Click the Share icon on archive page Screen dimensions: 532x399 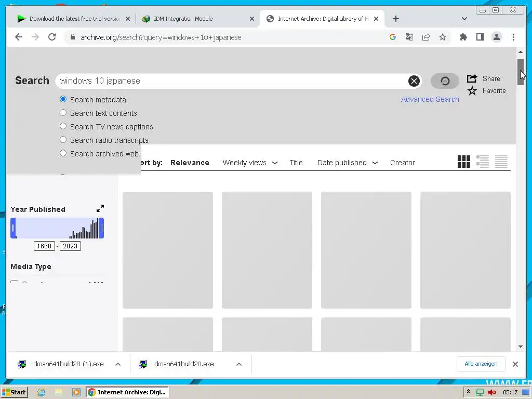coord(472,78)
